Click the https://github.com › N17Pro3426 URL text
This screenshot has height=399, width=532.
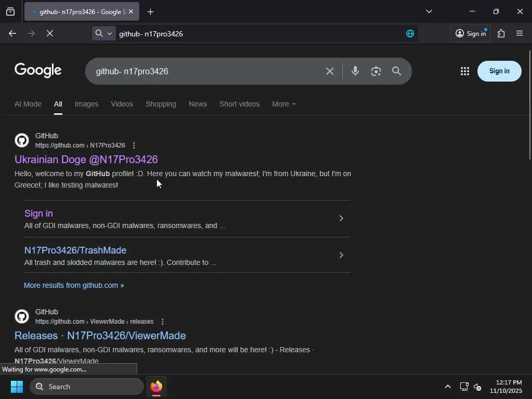80,145
